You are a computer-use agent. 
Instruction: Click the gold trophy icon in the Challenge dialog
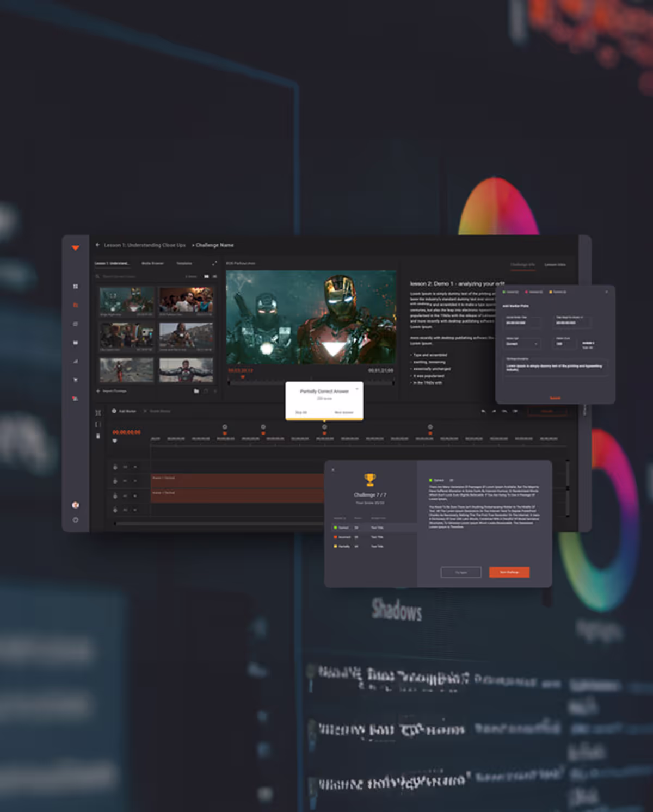pyautogui.click(x=370, y=480)
